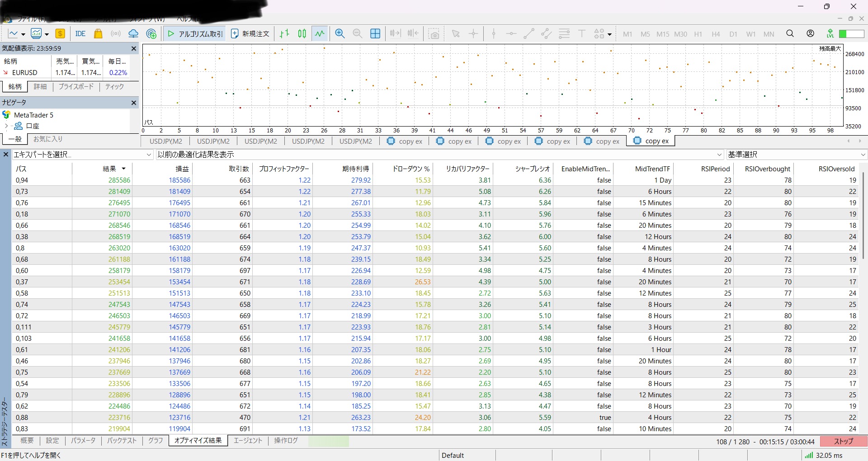Click the chart auto-scroll icon
This screenshot has width=868, height=461.
[395, 33]
